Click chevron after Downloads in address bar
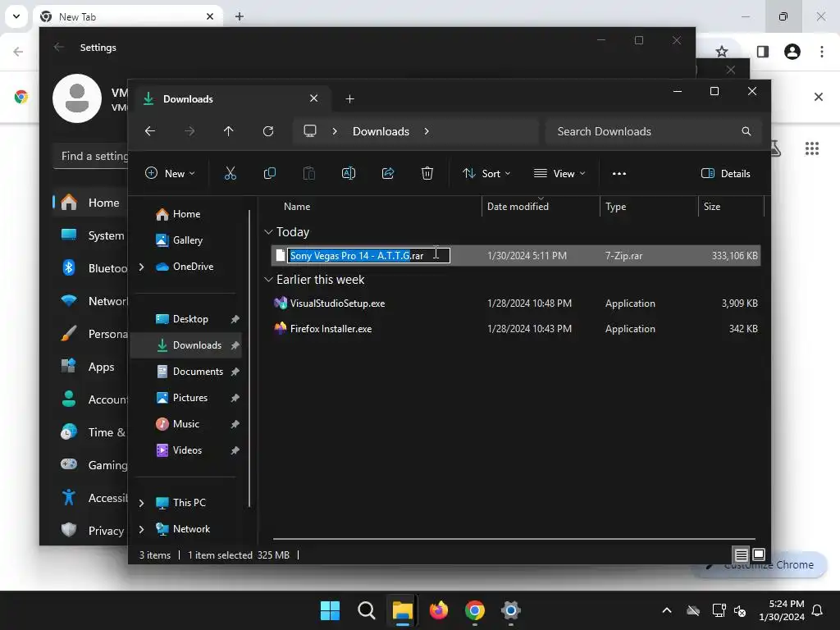 pyautogui.click(x=427, y=131)
